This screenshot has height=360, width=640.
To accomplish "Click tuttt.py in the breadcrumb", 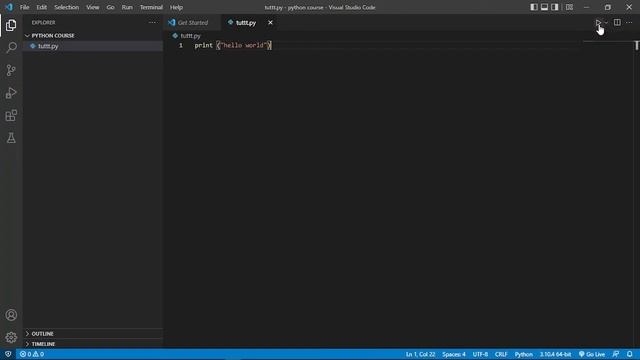I will tap(190, 36).
